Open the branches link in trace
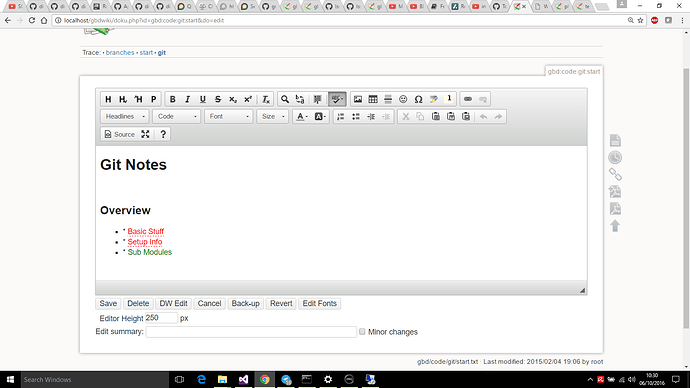This screenshot has height=388, width=690. click(x=120, y=52)
